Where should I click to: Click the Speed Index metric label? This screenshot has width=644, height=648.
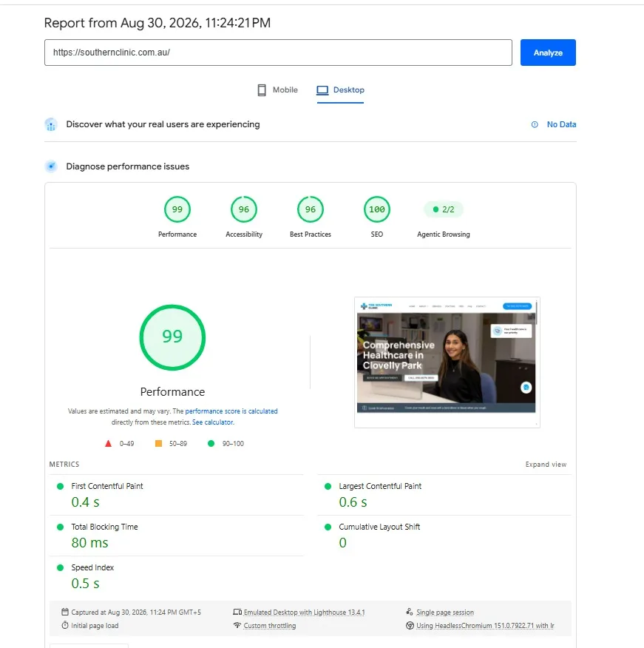pyautogui.click(x=92, y=567)
